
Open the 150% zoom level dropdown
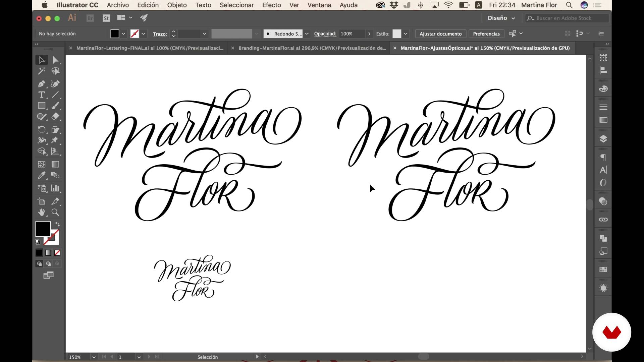point(94,357)
